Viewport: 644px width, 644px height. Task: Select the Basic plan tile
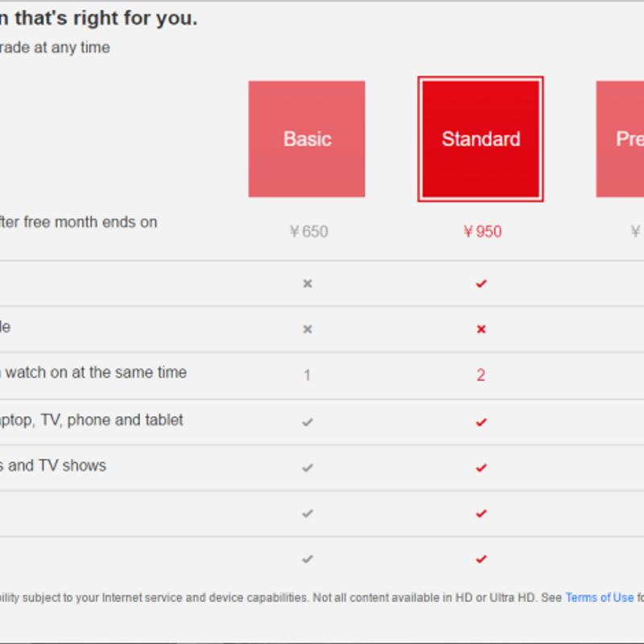[307, 138]
